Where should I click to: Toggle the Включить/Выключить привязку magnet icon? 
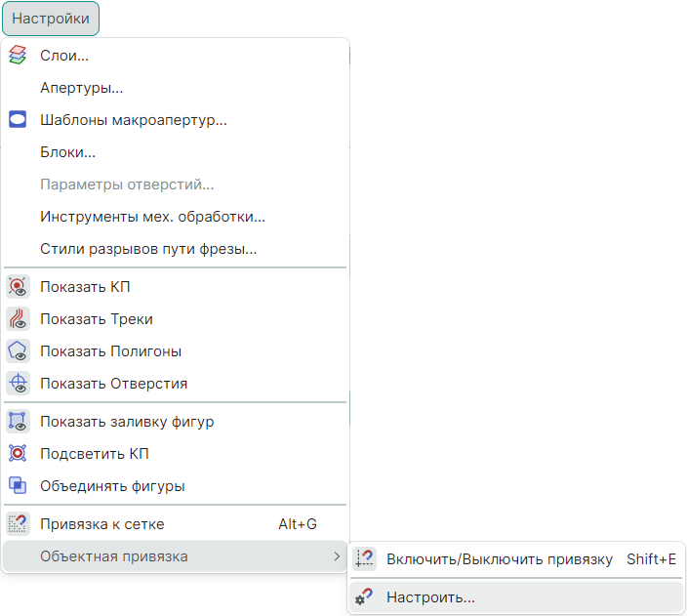(365, 559)
